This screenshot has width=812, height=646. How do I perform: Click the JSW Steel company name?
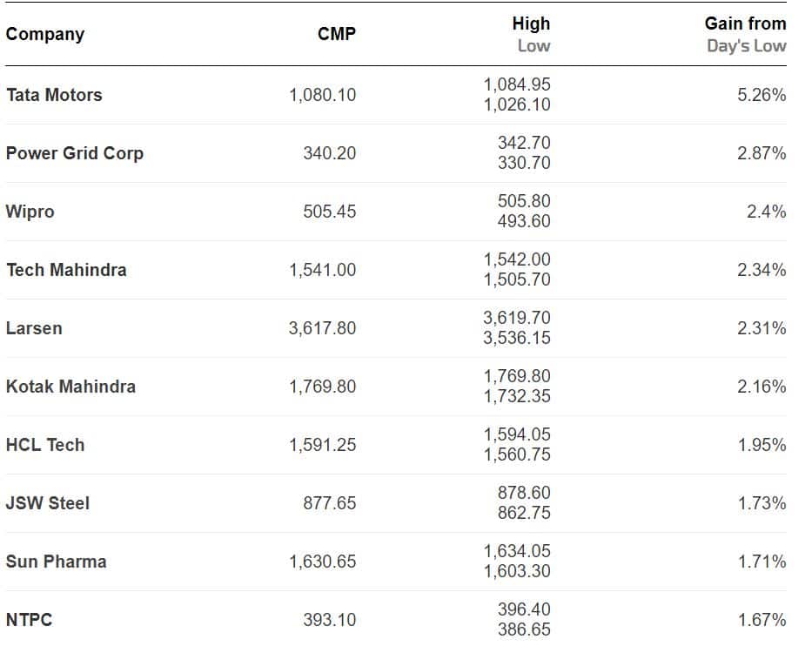tap(48, 503)
